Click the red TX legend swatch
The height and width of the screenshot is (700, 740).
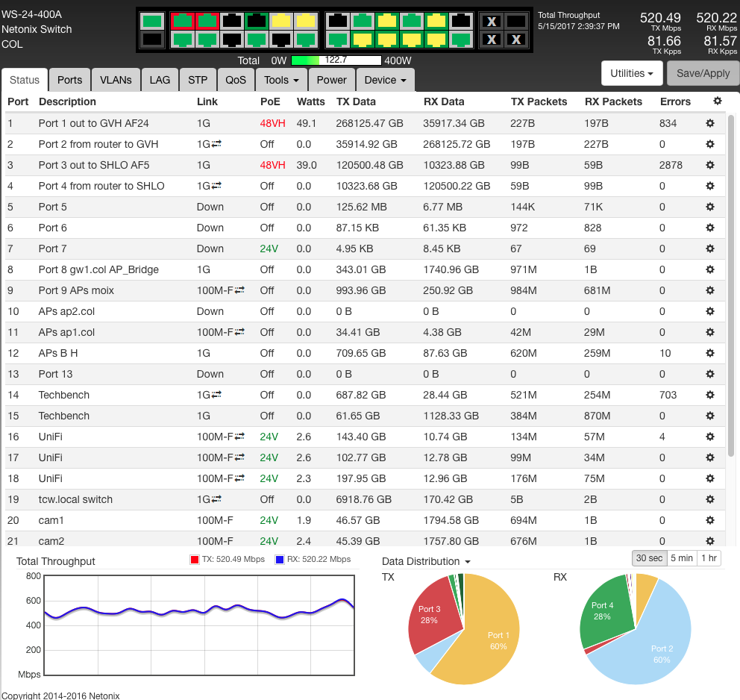coord(195,560)
